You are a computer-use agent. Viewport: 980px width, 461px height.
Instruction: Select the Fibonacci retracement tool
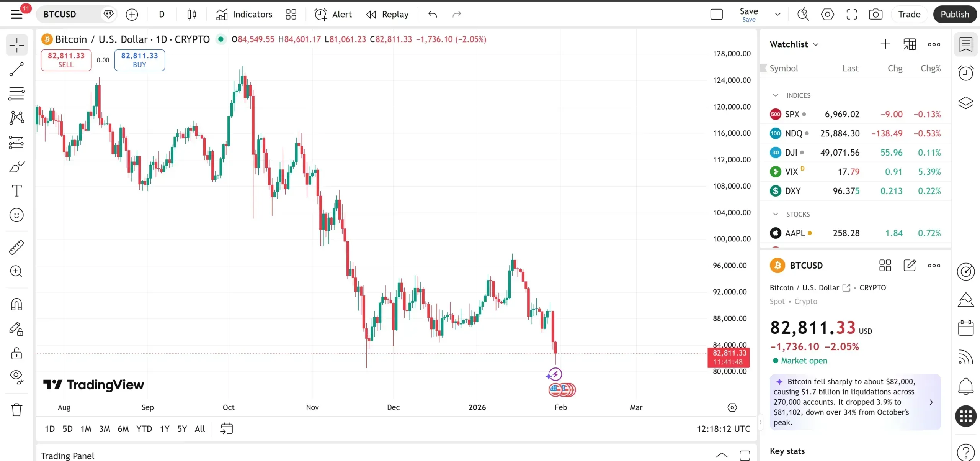point(16,94)
